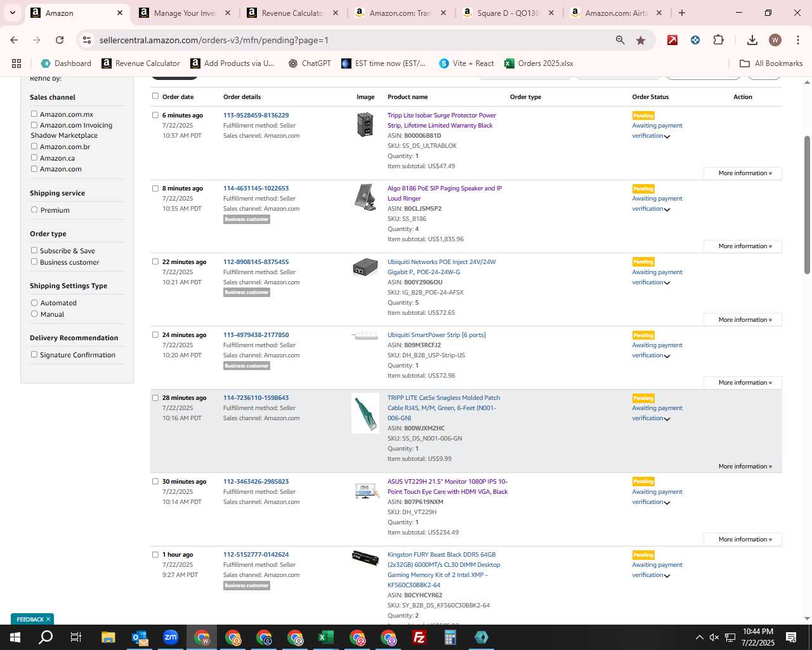Open the Dashboard bookmark
Image resolution: width=812 pixels, height=650 pixels.
click(x=66, y=63)
